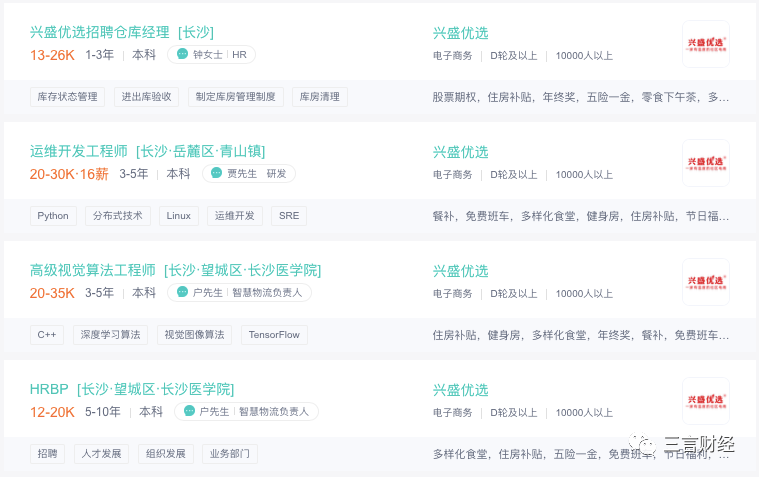Screen dimensions: 759x477
Task: Select the TensorFlow skill tag
Action: point(274,335)
